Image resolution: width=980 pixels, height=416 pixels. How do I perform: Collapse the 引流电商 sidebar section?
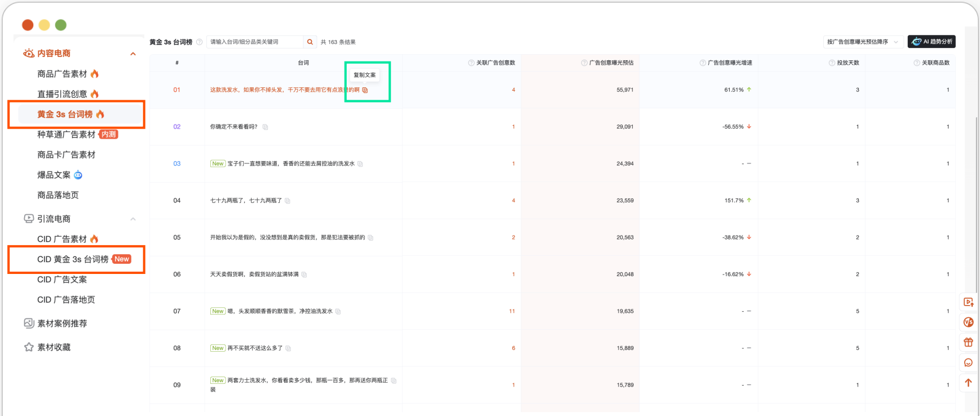pos(133,219)
